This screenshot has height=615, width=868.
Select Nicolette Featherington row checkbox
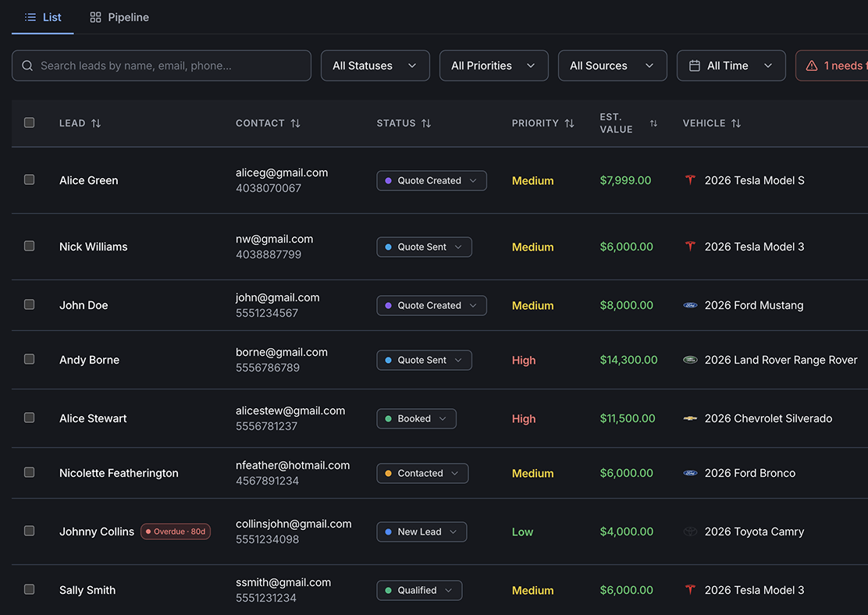pos(30,472)
